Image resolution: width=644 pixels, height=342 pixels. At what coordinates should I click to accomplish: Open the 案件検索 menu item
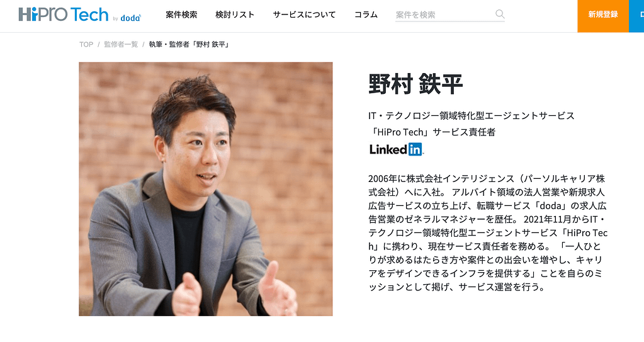click(x=181, y=14)
